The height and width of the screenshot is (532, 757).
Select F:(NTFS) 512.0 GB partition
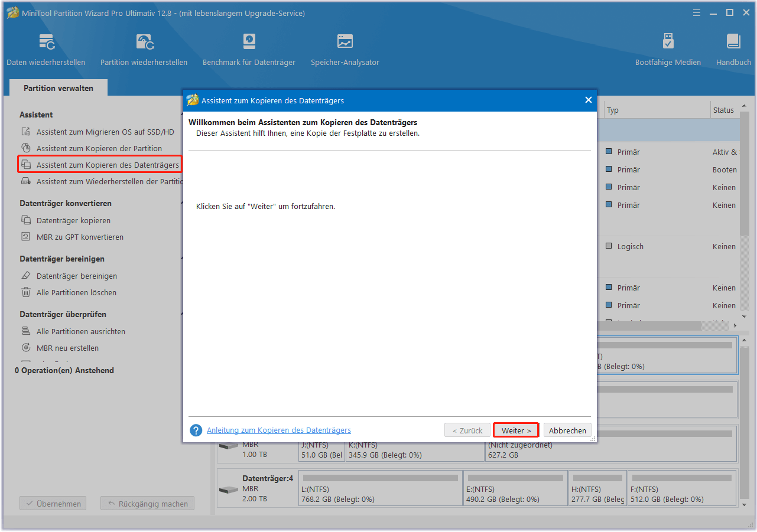click(x=682, y=488)
